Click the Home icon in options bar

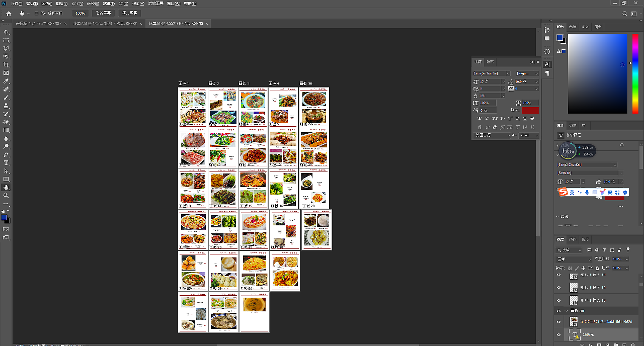[9, 13]
